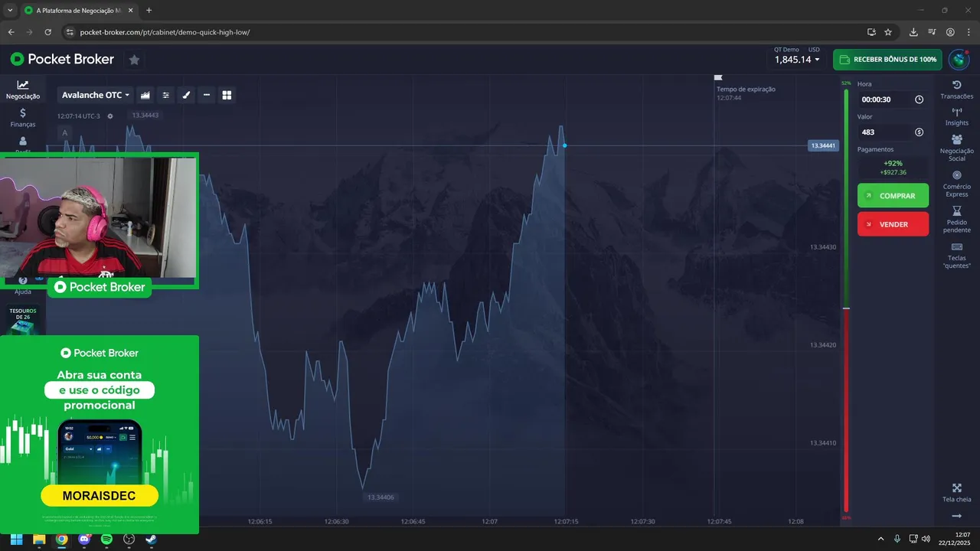Click the trader sentiment green-red bar
The height and width of the screenshot is (551, 980).
pos(846,301)
